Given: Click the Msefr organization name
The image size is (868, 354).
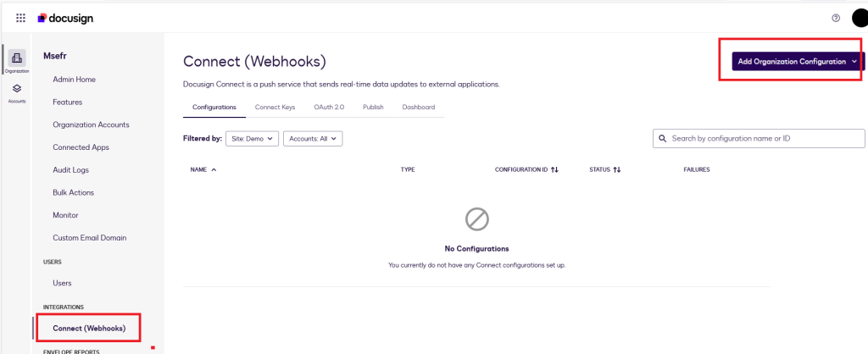Looking at the screenshot, I should pyautogui.click(x=55, y=55).
